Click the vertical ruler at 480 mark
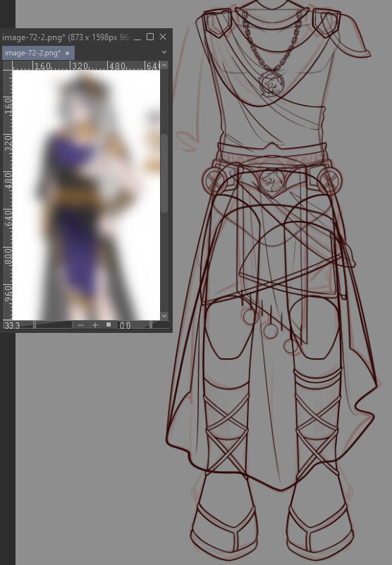Image resolution: width=392 pixels, height=565 pixels. (8, 181)
